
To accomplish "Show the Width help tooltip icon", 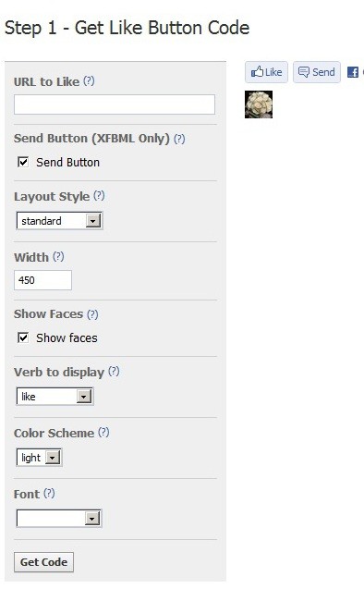I will tap(58, 256).
